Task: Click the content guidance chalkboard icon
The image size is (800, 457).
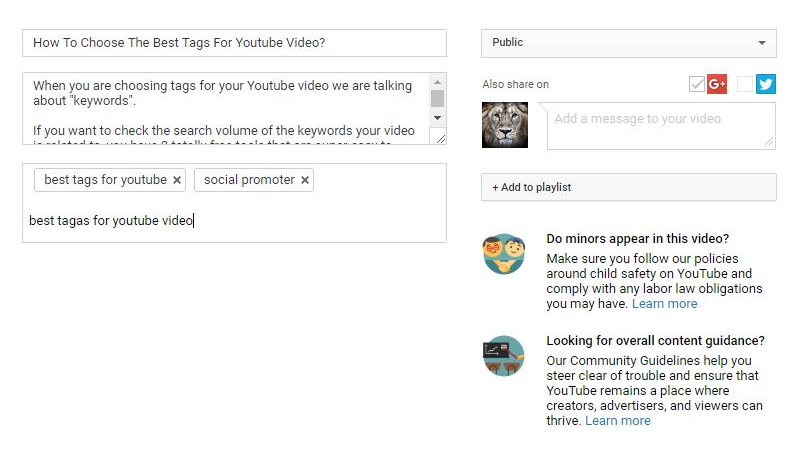Action: (504, 356)
